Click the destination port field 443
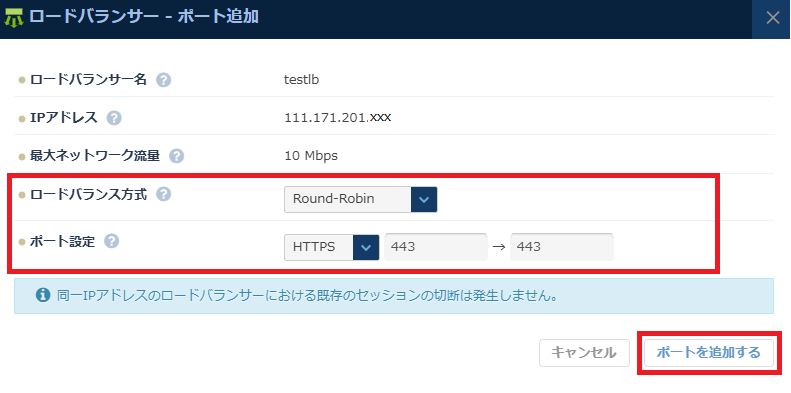This screenshot has height=393, width=791. [562, 247]
